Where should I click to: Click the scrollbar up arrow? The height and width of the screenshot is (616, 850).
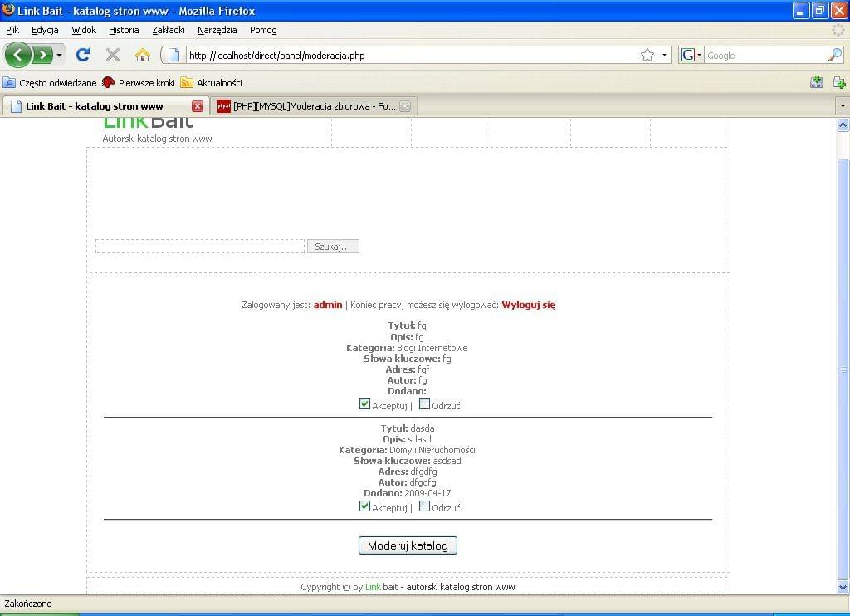pyautogui.click(x=843, y=125)
